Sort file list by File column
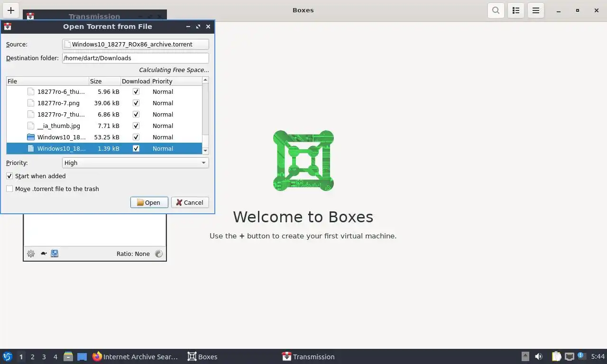The width and height of the screenshot is (607, 364). point(47,81)
